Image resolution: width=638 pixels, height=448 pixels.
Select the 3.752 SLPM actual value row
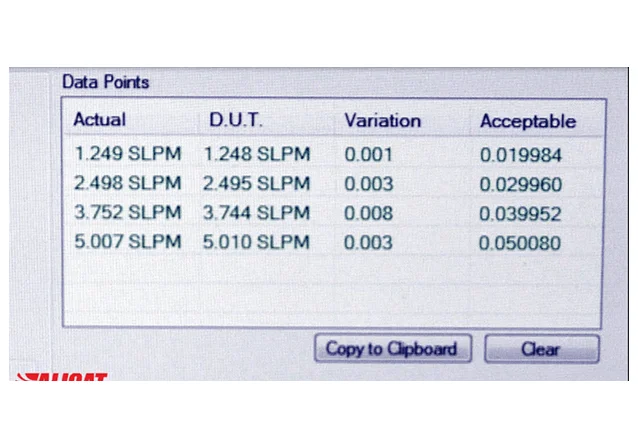click(127, 213)
